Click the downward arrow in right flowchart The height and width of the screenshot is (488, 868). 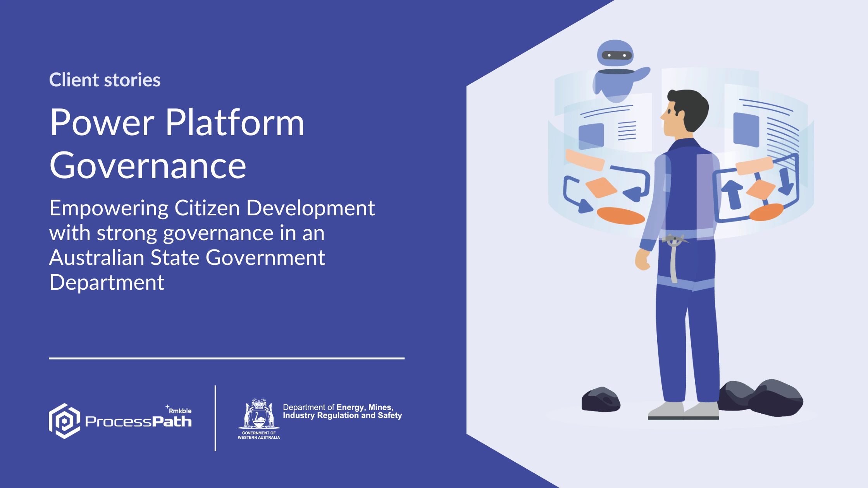coord(786,181)
